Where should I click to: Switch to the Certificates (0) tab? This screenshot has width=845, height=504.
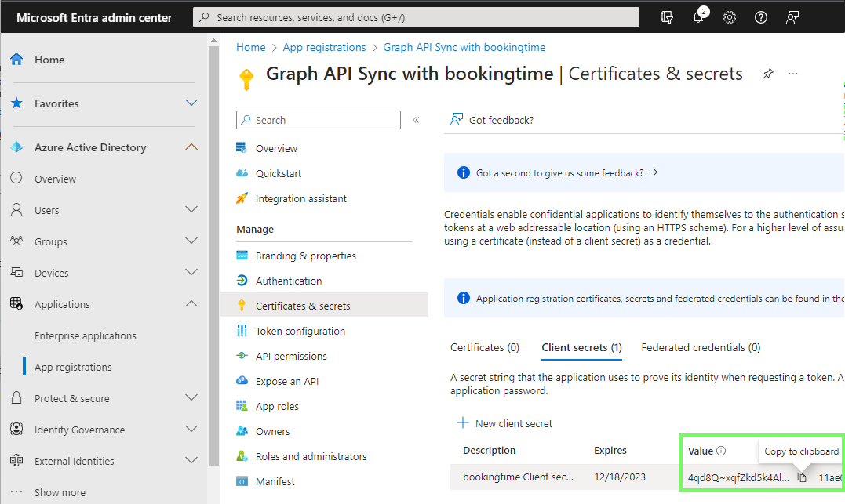pyautogui.click(x=485, y=347)
